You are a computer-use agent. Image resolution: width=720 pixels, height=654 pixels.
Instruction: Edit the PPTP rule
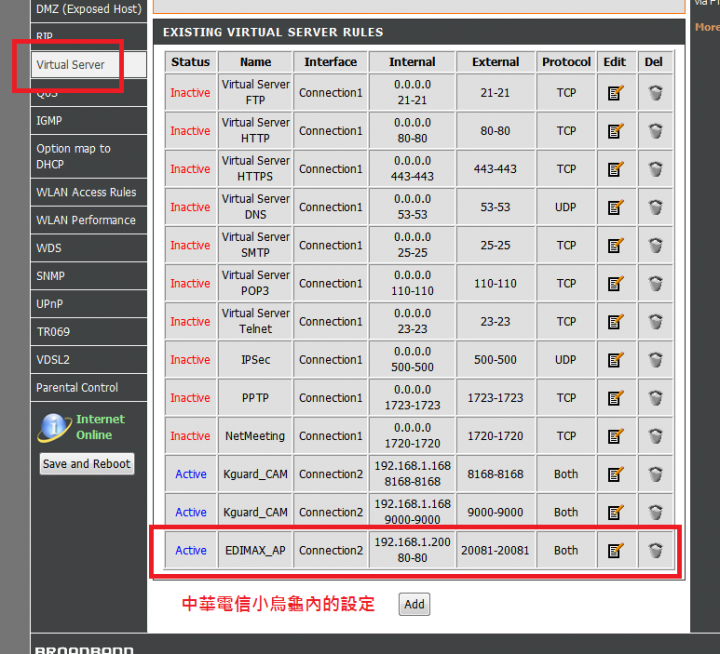click(x=615, y=398)
